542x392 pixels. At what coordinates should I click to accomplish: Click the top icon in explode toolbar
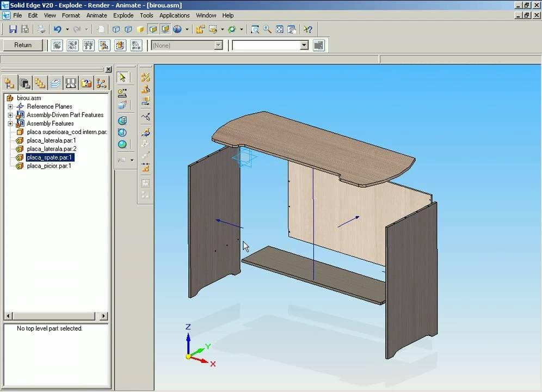(x=145, y=78)
